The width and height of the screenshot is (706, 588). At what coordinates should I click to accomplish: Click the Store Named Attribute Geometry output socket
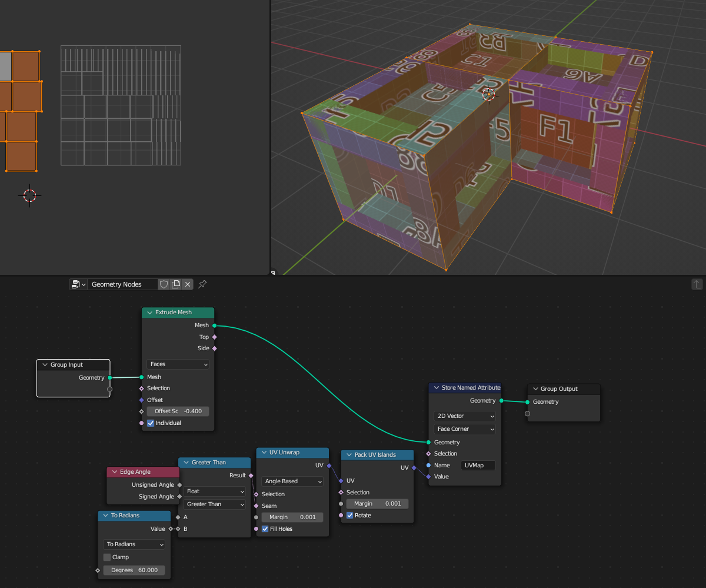point(501,401)
